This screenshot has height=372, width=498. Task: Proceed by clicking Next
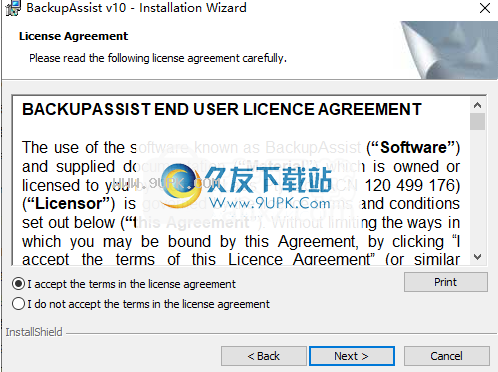coord(352,356)
